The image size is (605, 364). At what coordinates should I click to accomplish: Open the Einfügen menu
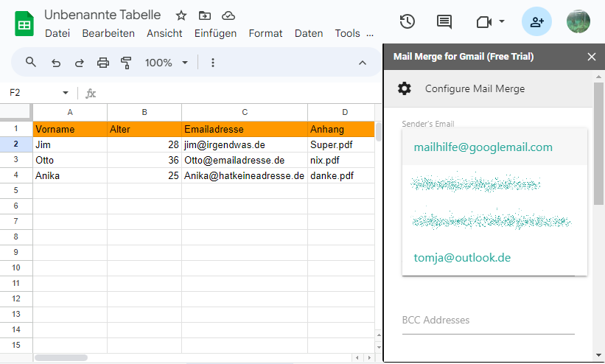215,34
